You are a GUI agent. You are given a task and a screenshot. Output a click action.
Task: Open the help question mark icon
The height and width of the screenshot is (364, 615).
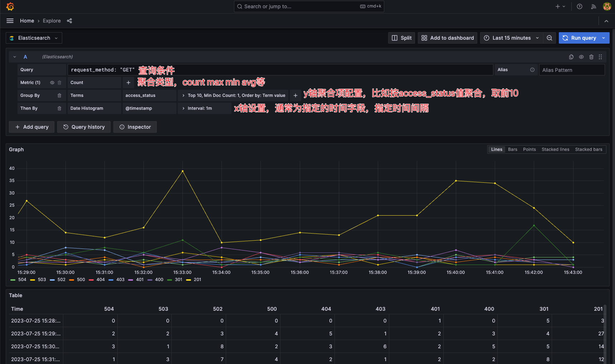point(580,6)
